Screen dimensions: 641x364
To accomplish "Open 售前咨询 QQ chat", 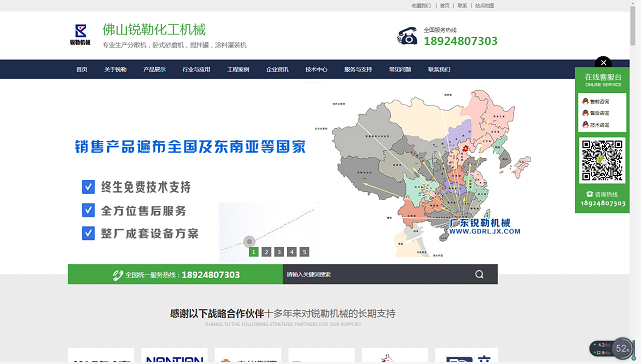I will pyautogui.click(x=596, y=101).
